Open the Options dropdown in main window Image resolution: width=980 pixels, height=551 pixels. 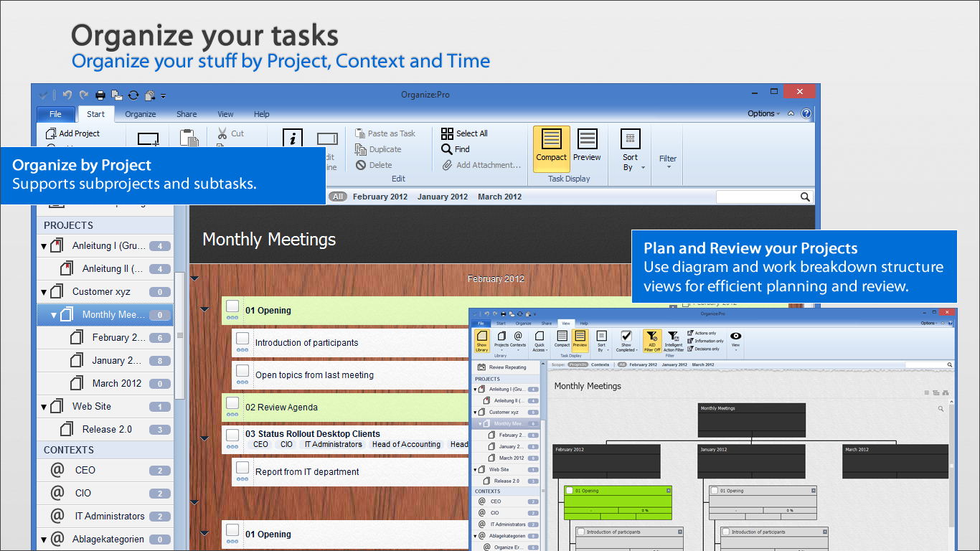point(764,113)
